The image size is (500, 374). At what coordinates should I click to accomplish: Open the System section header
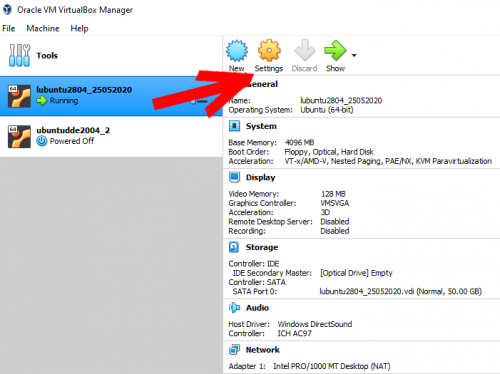[261, 126]
